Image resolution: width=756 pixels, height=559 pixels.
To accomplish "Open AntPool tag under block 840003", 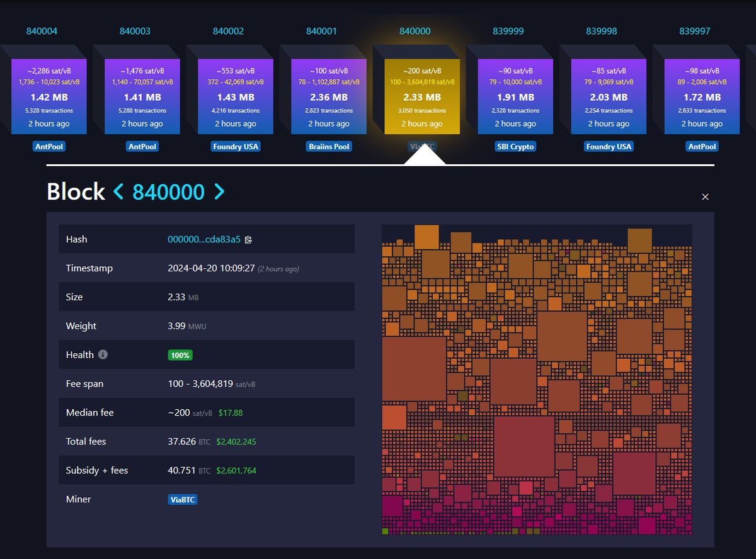I will tap(142, 147).
